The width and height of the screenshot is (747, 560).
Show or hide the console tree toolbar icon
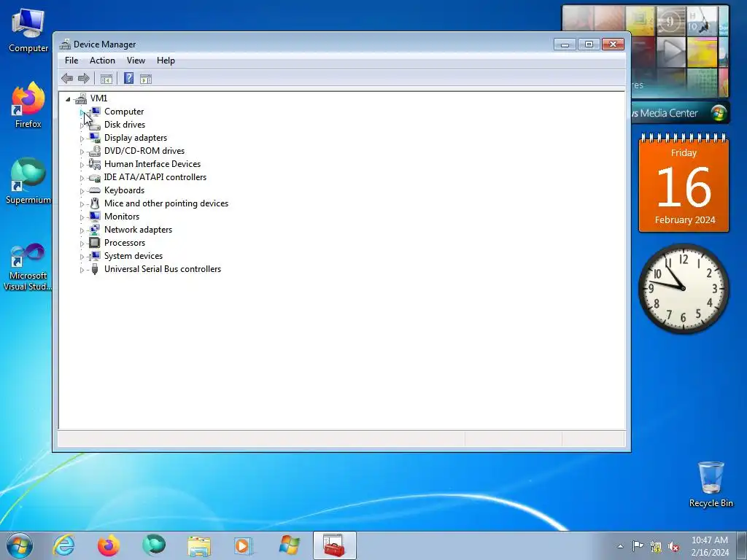pyautogui.click(x=107, y=79)
